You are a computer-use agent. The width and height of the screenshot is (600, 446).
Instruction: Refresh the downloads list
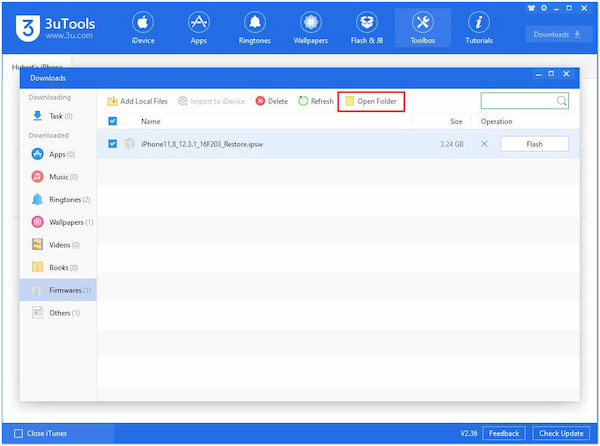pos(316,101)
